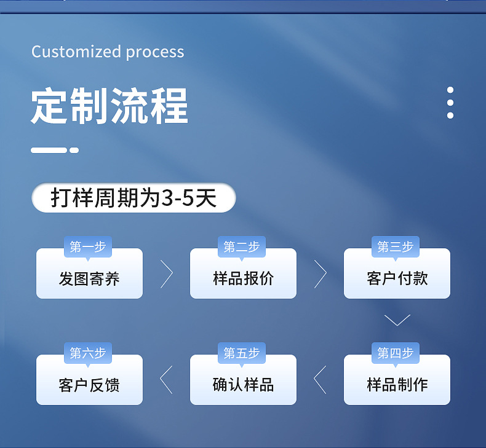Click the 第二步 tag

tap(241, 247)
